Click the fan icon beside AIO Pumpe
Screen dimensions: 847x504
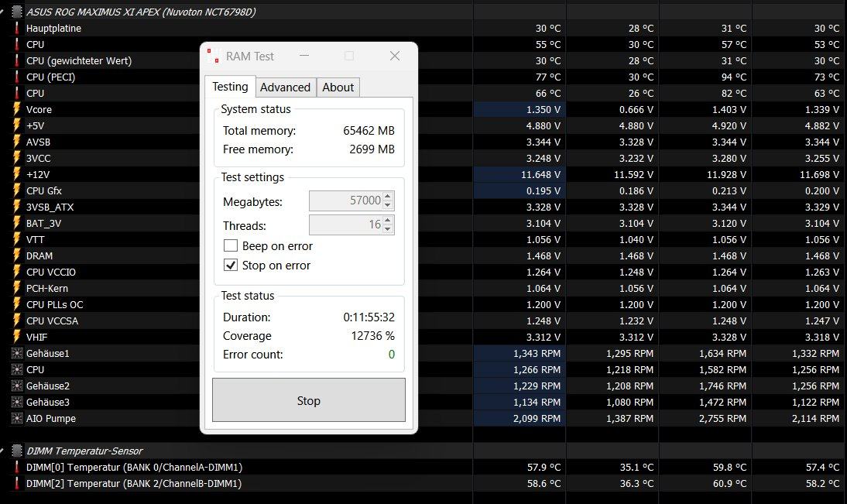coord(17,418)
